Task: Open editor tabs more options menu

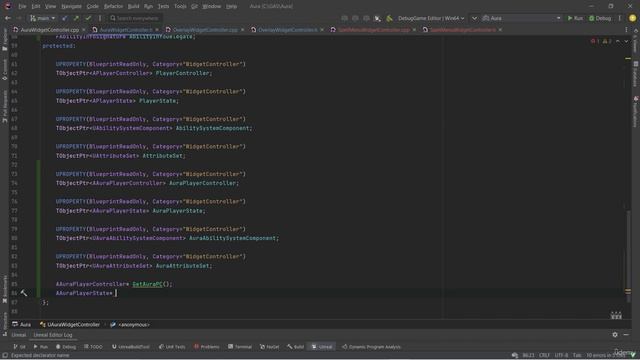Action: click(x=627, y=30)
